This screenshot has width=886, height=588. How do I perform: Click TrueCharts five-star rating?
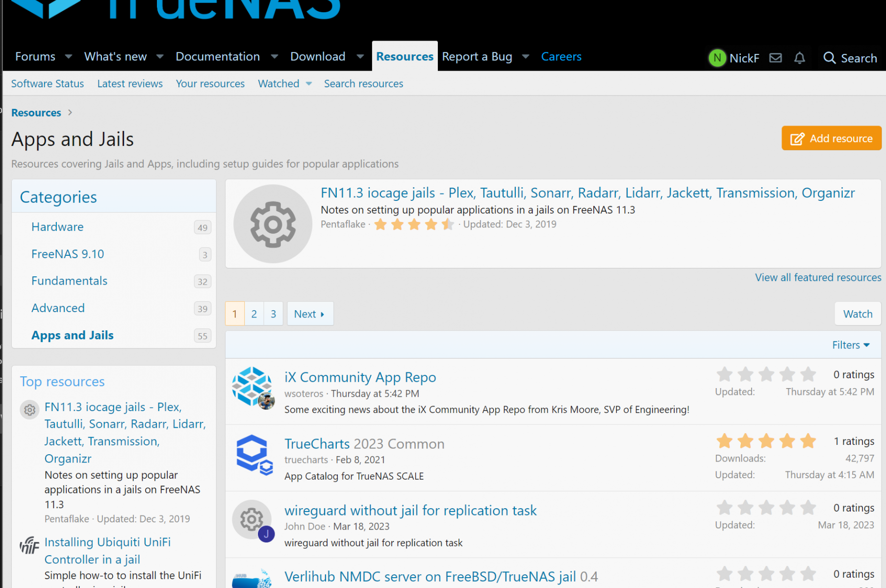[766, 441]
